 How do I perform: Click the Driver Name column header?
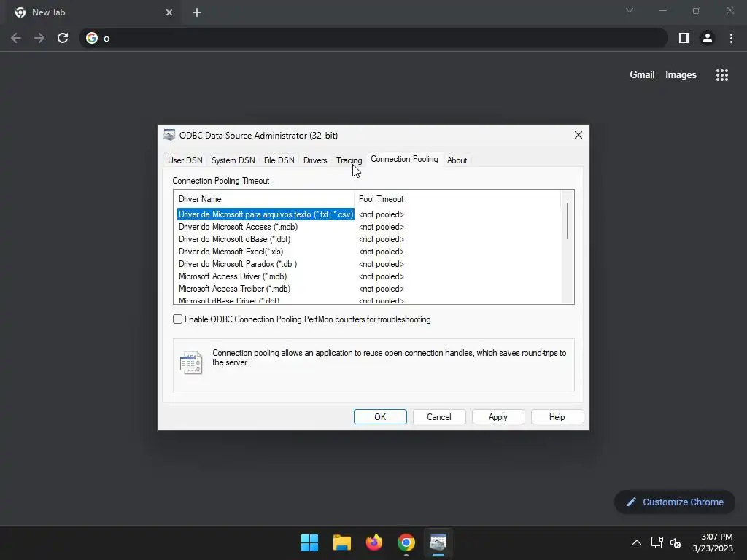point(264,199)
